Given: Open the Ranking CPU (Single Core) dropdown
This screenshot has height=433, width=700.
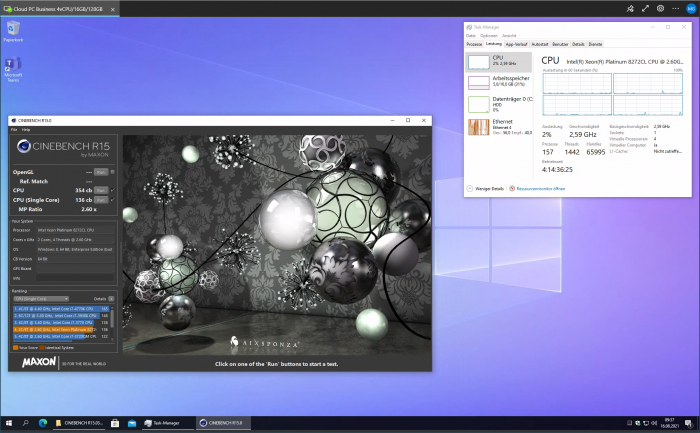Looking at the screenshot, I should pyautogui.click(x=41, y=299).
